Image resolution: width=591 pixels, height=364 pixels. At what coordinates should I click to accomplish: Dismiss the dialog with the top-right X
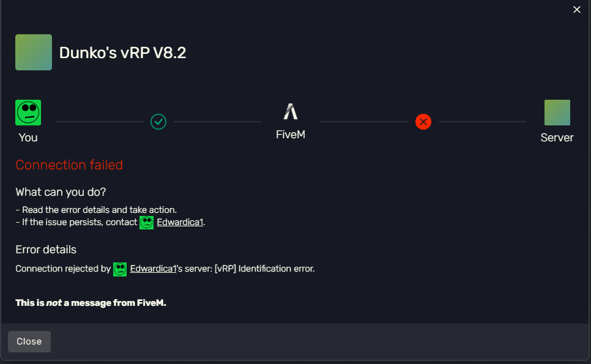pyautogui.click(x=576, y=10)
